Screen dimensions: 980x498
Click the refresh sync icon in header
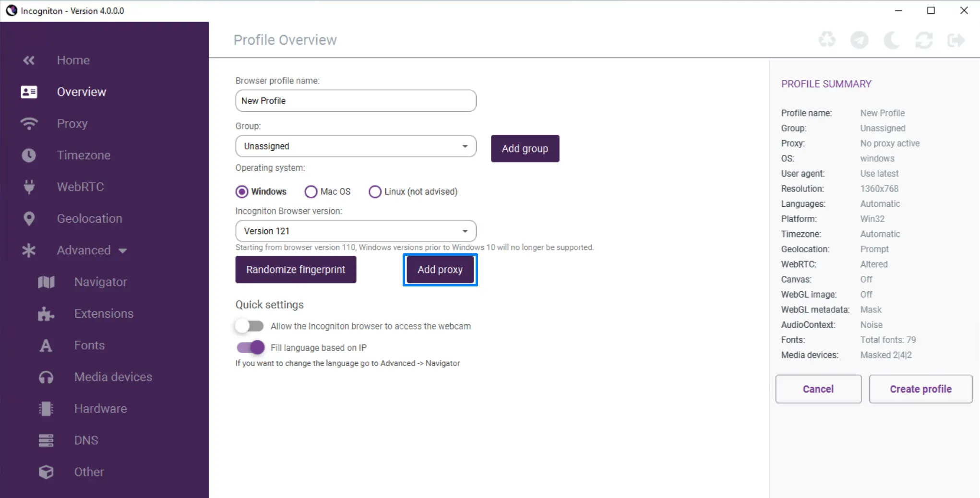click(923, 40)
